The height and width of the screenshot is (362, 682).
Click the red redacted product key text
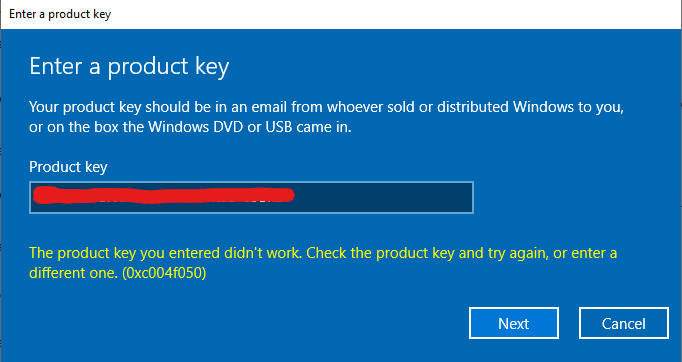pos(164,195)
